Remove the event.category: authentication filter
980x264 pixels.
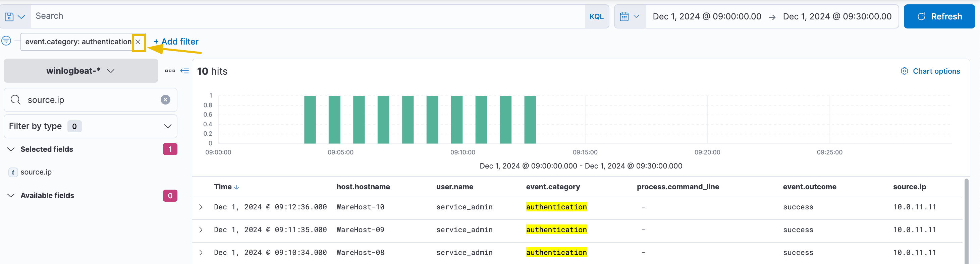point(138,42)
